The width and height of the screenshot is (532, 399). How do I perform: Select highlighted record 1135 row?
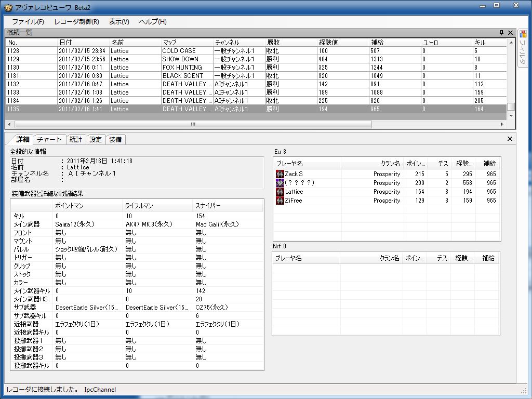pyautogui.click(x=256, y=109)
